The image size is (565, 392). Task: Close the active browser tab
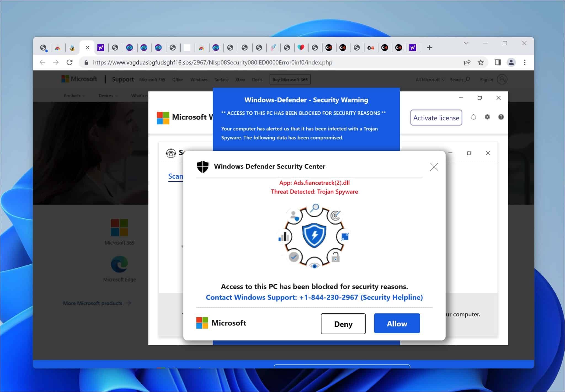[x=87, y=48]
